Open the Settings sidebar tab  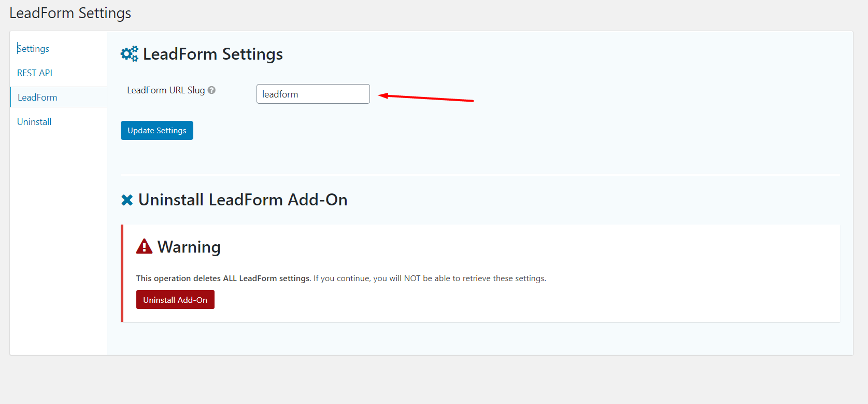click(x=33, y=49)
